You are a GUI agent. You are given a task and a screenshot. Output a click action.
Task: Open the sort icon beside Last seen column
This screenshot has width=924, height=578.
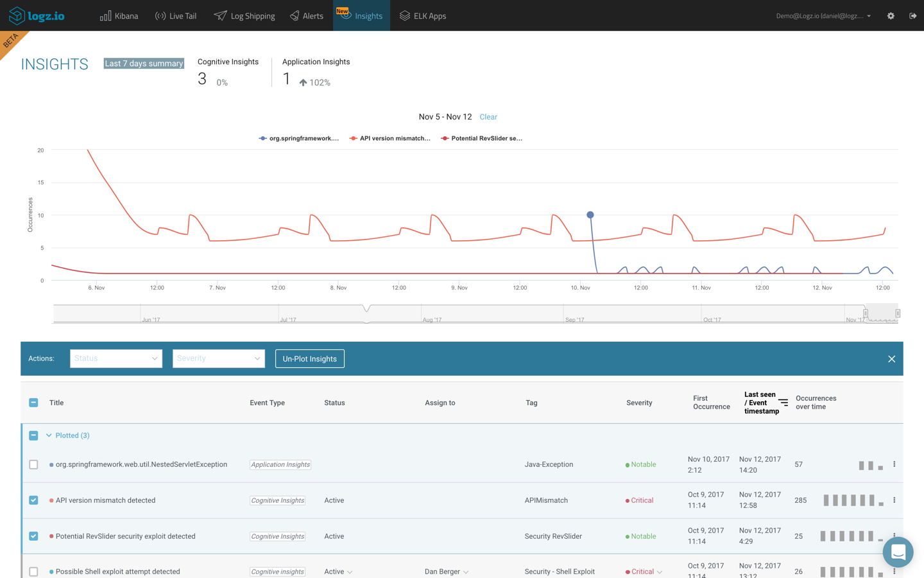click(x=783, y=403)
